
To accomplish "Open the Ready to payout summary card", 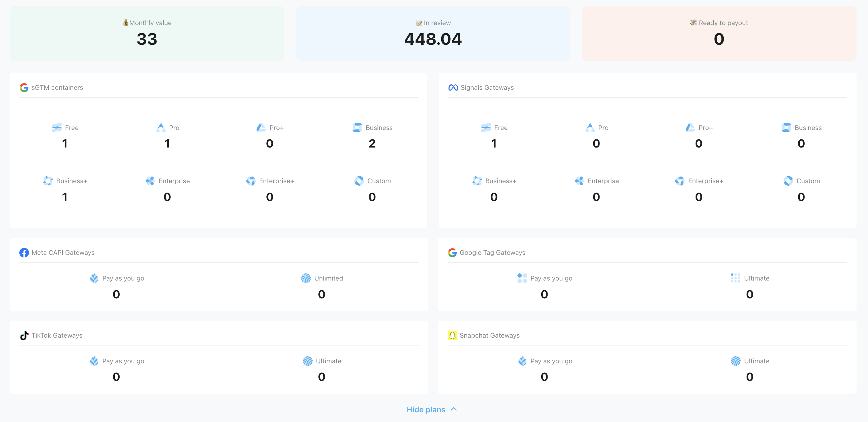I will point(719,33).
